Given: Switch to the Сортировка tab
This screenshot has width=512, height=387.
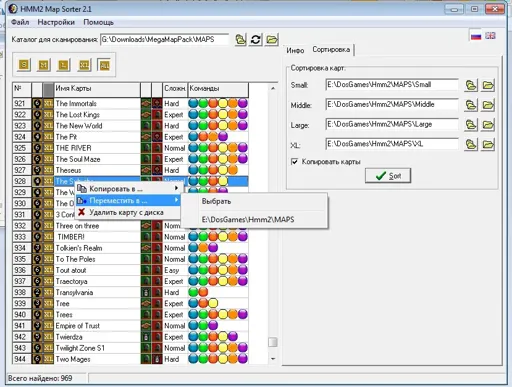Looking at the screenshot, I should pos(331,50).
